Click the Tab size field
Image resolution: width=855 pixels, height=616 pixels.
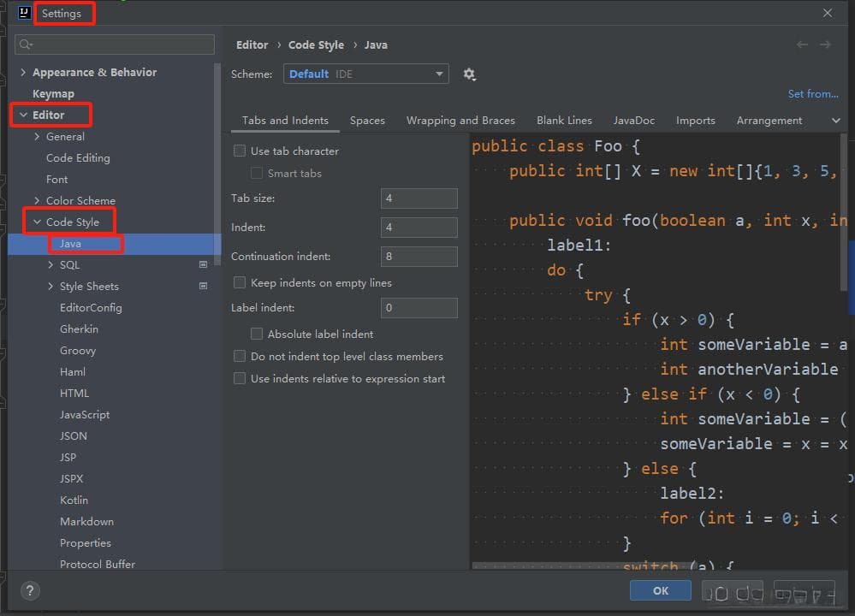[x=419, y=198]
